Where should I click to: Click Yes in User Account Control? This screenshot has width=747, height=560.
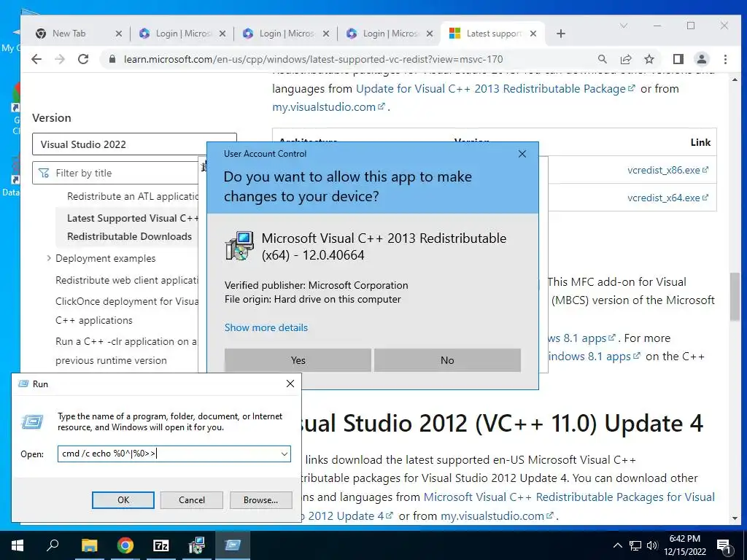coord(298,360)
